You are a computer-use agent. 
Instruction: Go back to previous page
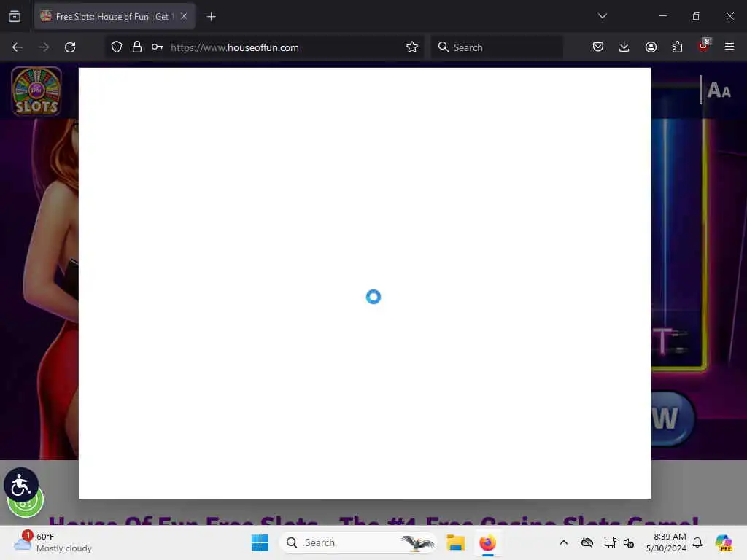[18, 47]
